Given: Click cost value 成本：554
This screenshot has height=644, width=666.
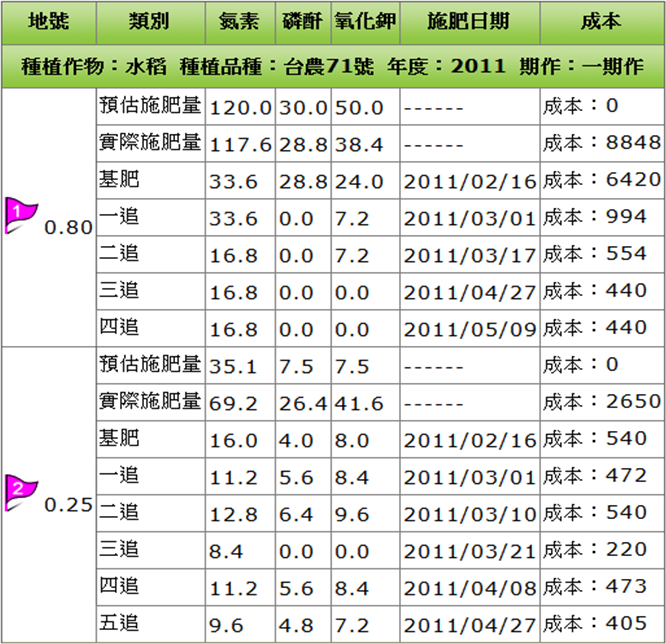Looking at the screenshot, I should click(x=595, y=253).
